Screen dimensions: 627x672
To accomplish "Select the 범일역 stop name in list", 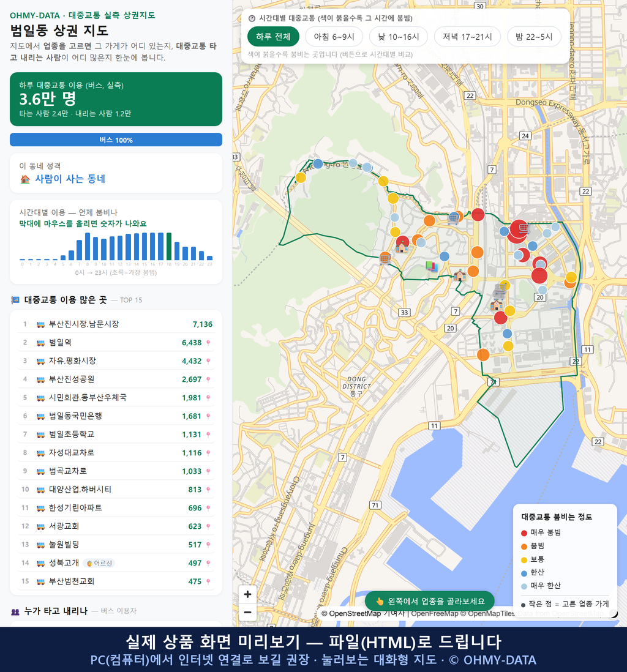I will pyautogui.click(x=60, y=343).
